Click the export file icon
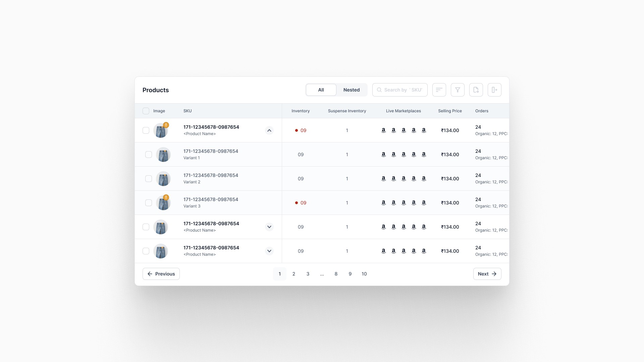This screenshot has width=644, height=362. pyautogui.click(x=476, y=90)
